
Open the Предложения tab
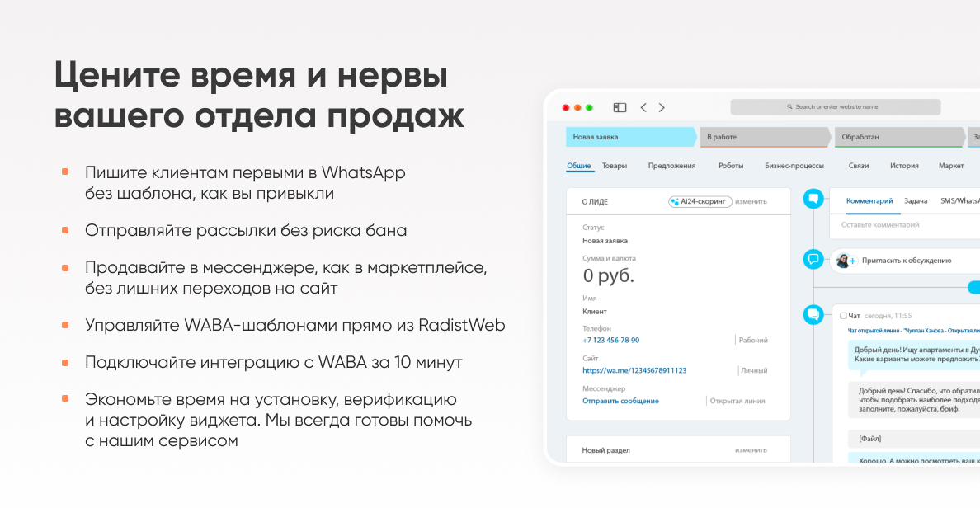(x=671, y=166)
